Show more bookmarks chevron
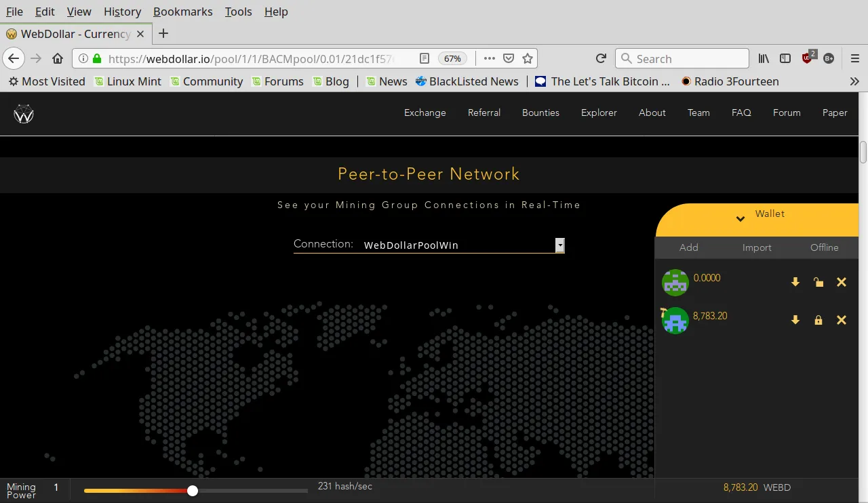This screenshot has width=868, height=503. click(854, 81)
